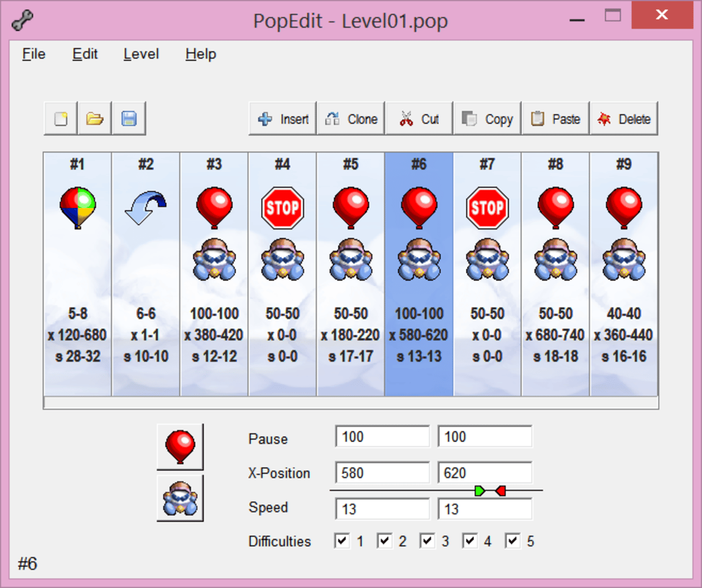702x588 pixels.
Task: Open the Level menu
Action: 141,54
